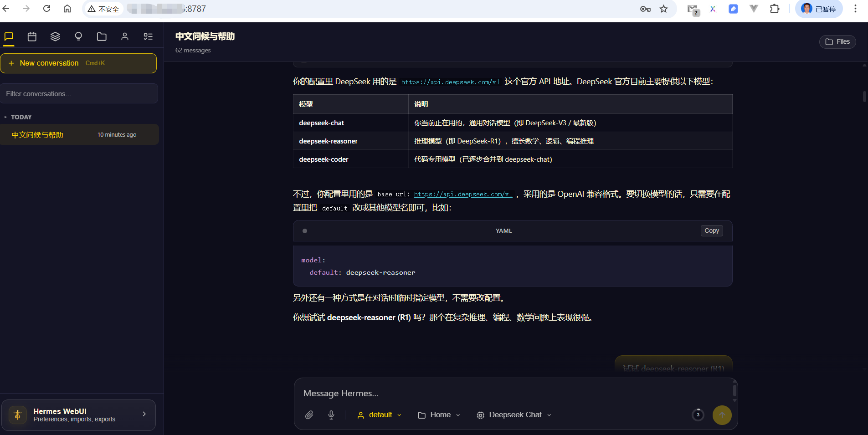
Task: Open the stacked layers skills icon
Action: (55, 36)
